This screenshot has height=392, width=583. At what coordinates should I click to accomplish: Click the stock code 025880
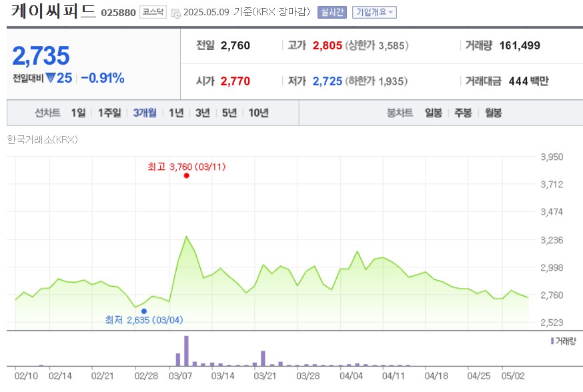pyautogui.click(x=118, y=13)
